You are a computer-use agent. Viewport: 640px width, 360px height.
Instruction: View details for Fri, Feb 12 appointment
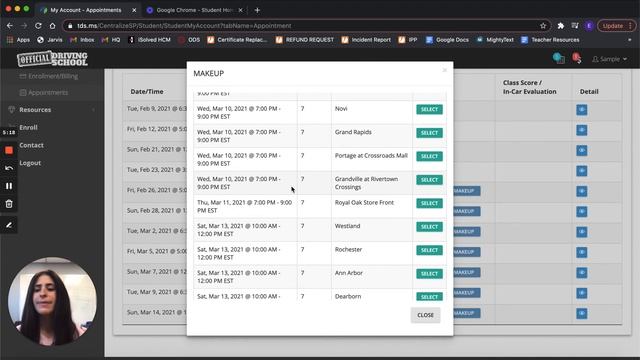pos(582,130)
